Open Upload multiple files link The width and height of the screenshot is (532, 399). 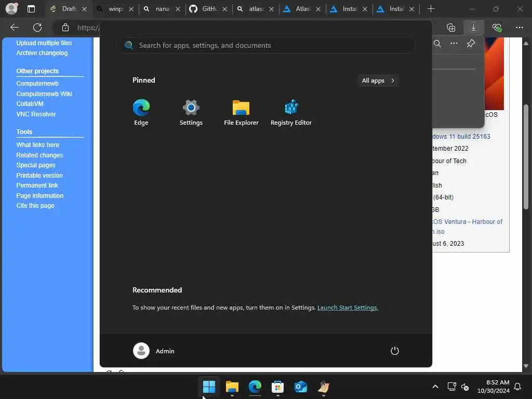44,43
